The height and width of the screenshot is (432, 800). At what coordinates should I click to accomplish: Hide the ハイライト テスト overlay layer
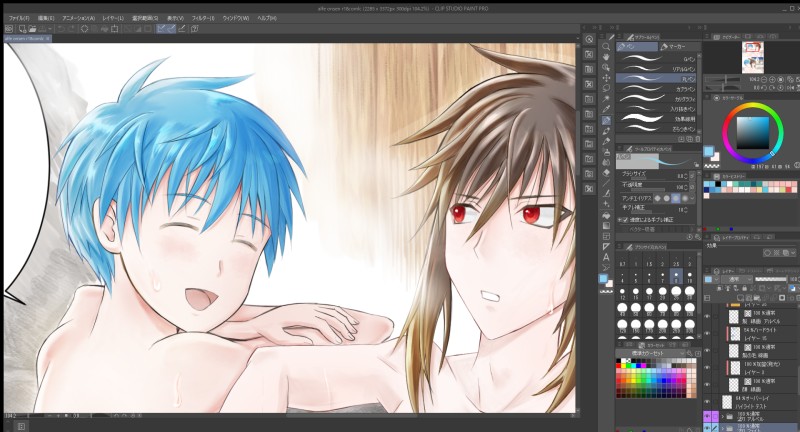click(x=707, y=402)
